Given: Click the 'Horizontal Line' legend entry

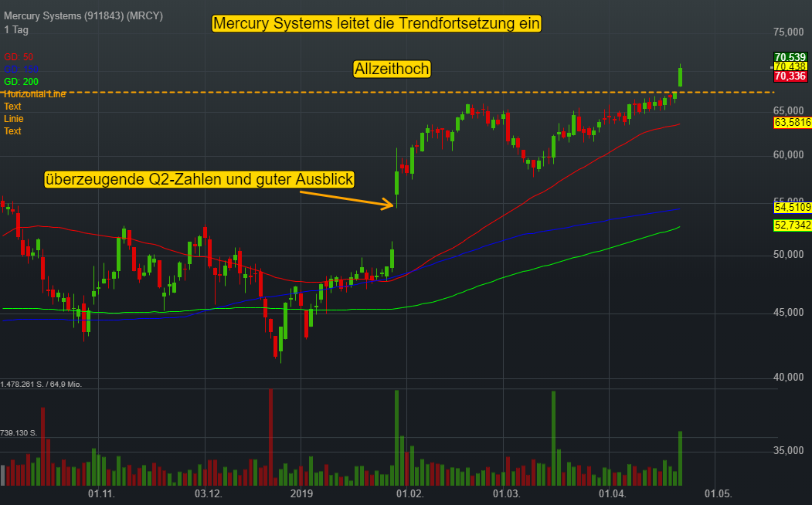Looking at the screenshot, I should coord(35,94).
